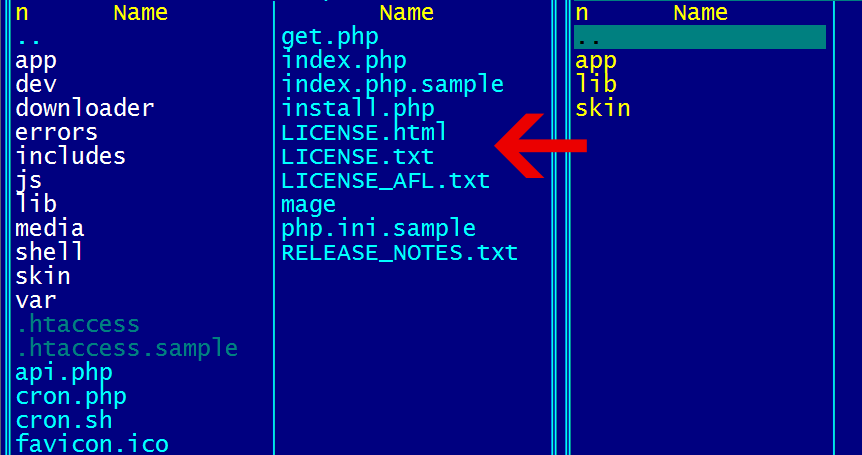The width and height of the screenshot is (862, 455).
Task: Select the white lib folder in the left panel
Action: 36,204
